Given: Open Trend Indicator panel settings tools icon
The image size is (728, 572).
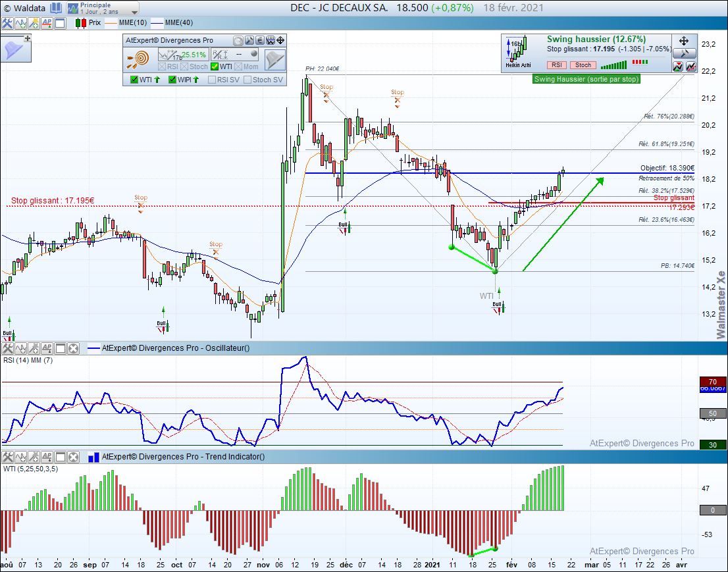Looking at the screenshot, I should 7,457.
